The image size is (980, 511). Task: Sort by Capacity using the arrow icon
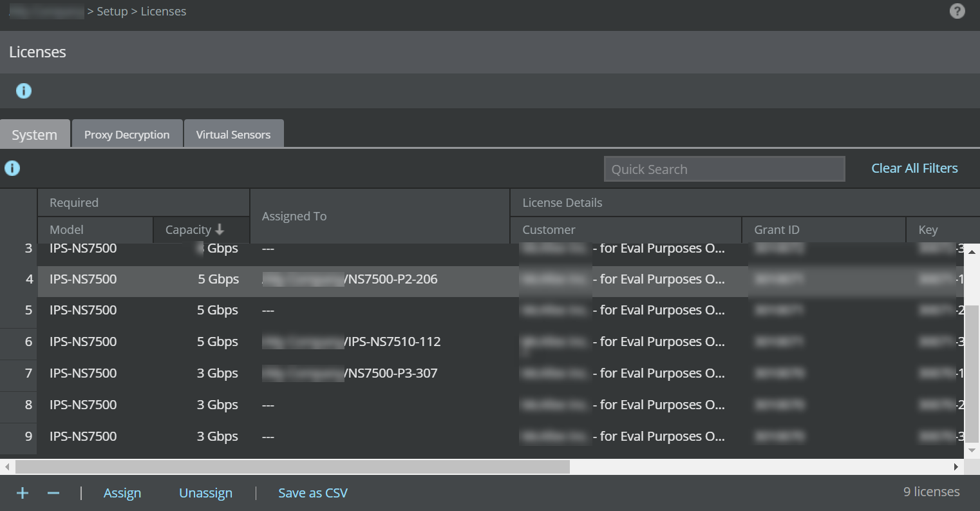(x=220, y=229)
